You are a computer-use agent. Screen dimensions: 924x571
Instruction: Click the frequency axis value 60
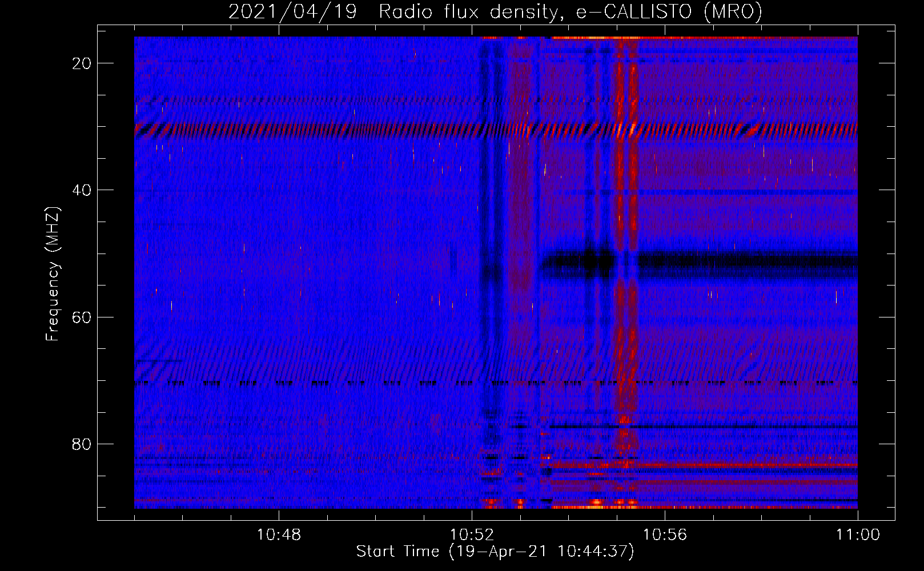click(82, 317)
